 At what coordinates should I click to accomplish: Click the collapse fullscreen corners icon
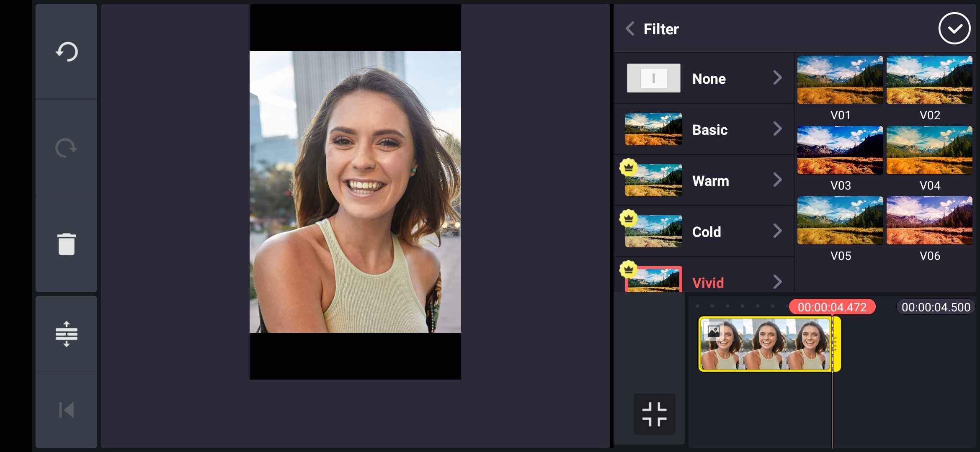(654, 414)
